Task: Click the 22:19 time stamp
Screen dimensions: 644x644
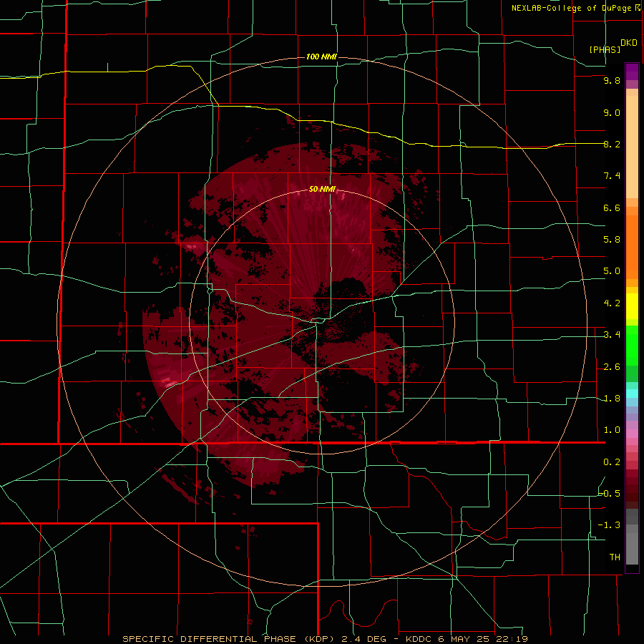Action: click(512, 639)
